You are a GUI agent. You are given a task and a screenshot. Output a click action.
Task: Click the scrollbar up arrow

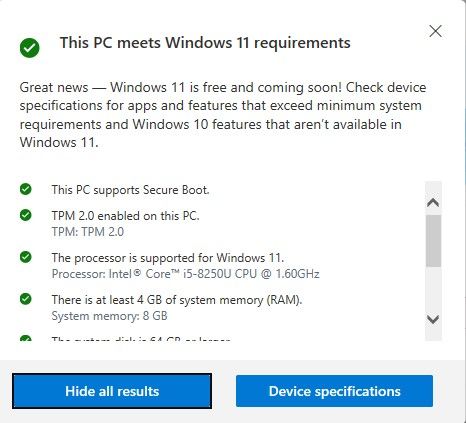point(433,202)
